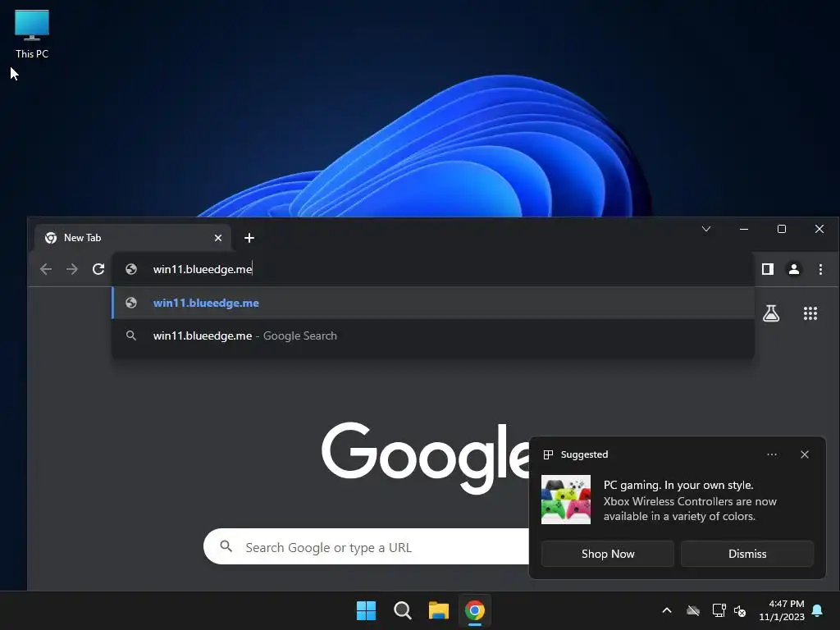Show hidden tray icons chevron

pyautogui.click(x=667, y=610)
